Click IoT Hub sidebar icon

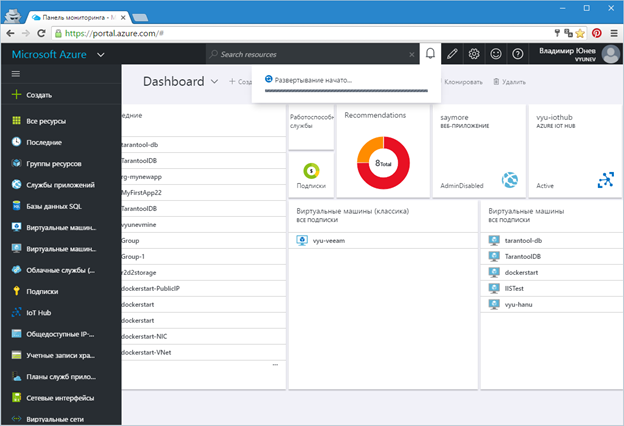tap(16, 312)
